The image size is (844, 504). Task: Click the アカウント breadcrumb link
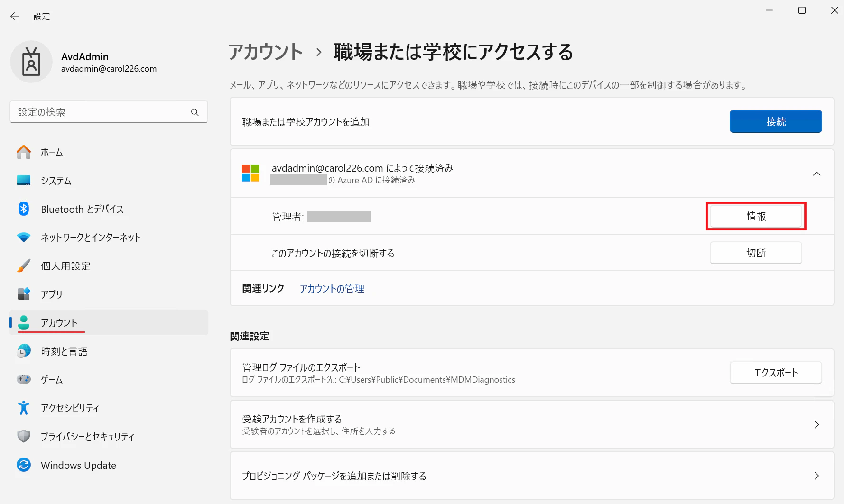tap(266, 52)
